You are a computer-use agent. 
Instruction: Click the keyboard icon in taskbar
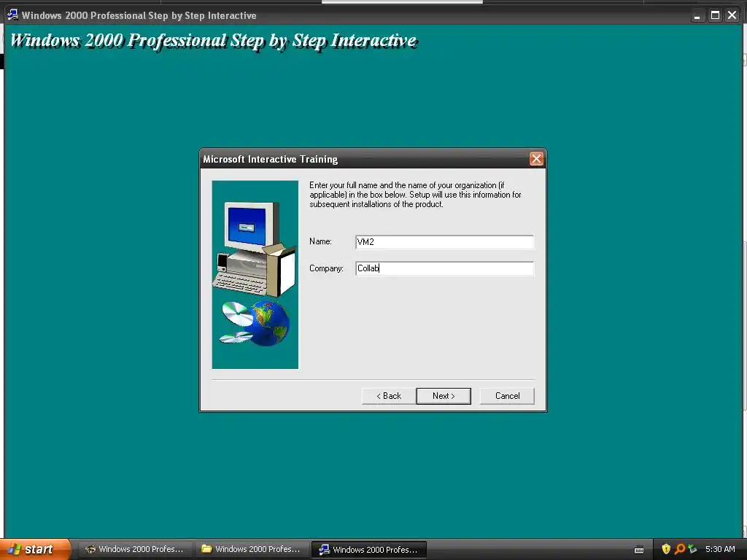[639, 550]
